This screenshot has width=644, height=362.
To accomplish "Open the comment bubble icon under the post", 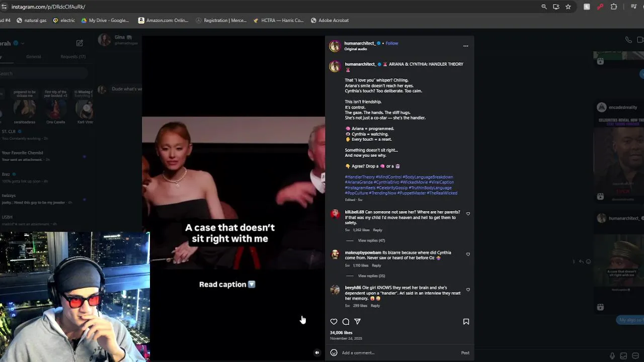I will (346, 322).
